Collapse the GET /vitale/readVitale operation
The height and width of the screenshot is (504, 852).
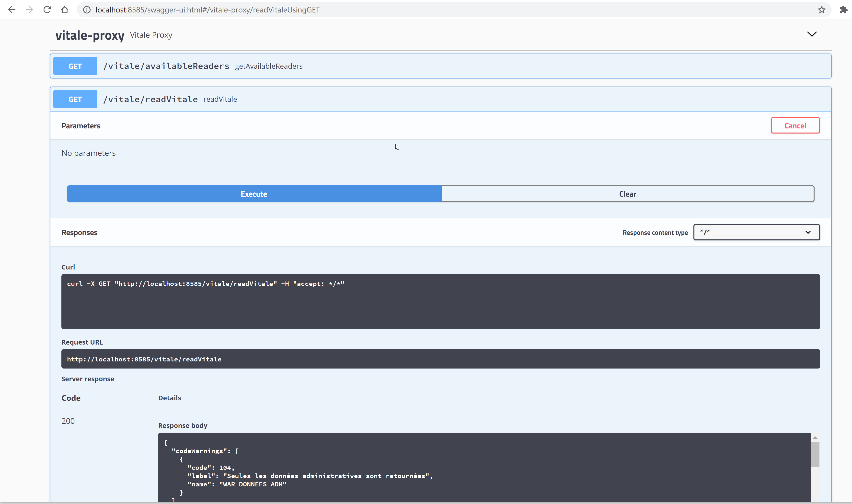(x=441, y=99)
